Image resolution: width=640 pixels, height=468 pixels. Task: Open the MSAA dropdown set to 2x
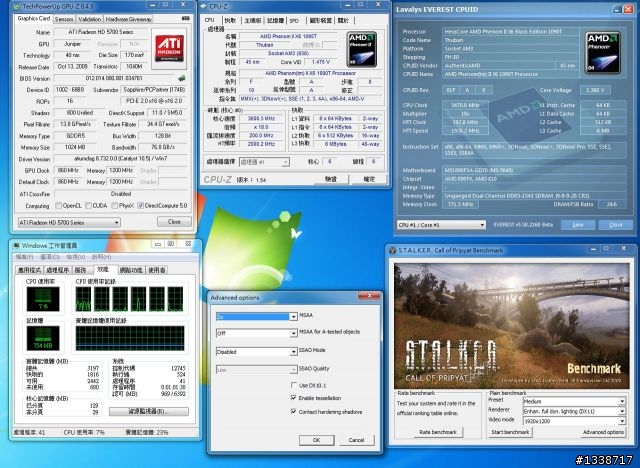point(257,316)
